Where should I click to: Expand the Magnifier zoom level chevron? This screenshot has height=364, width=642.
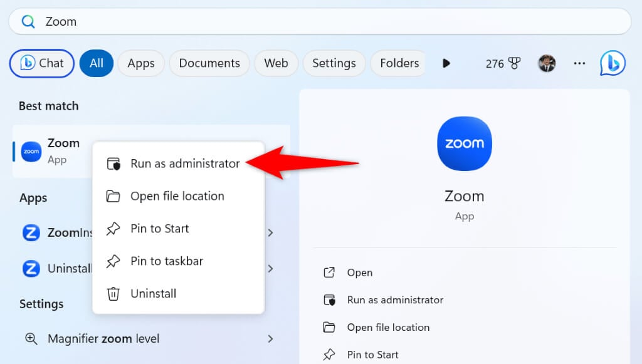(x=270, y=339)
